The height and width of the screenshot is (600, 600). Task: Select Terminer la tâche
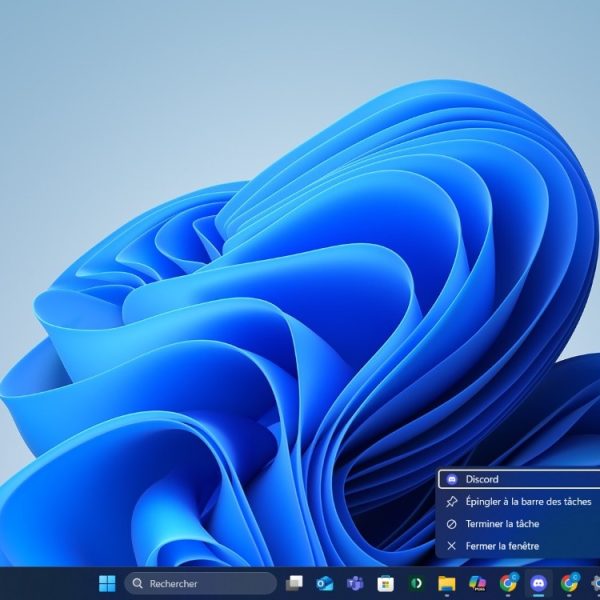pos(519,524)
